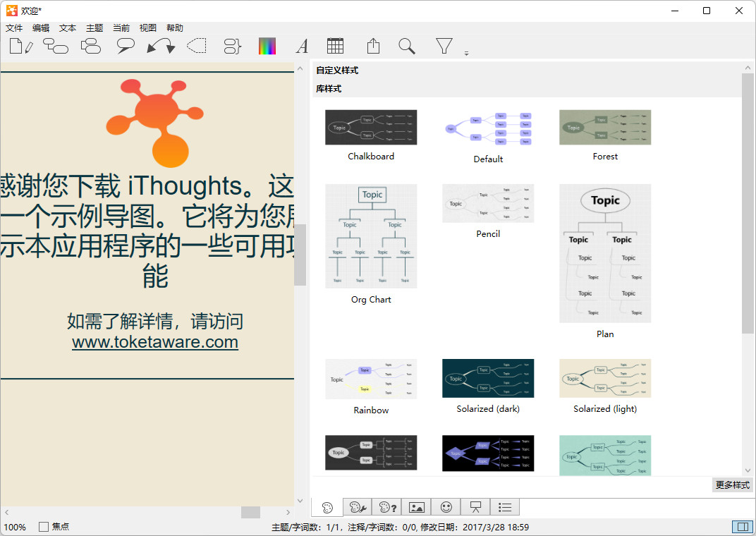The image size is (756, 536).
Task: Click the styles panel scrollbar thumb
Action: (748, 203)
